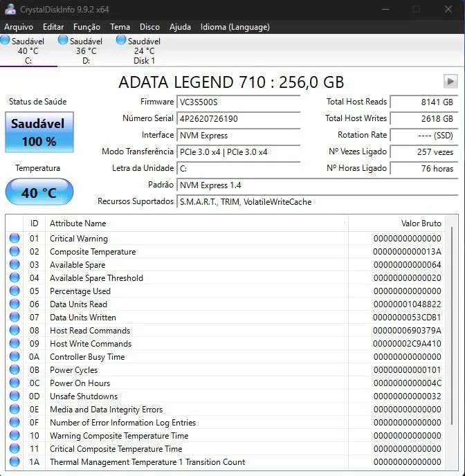The image size is (465, 476).
Task: Click the Letra da Unidade field C:
Action: coord(238,169)
